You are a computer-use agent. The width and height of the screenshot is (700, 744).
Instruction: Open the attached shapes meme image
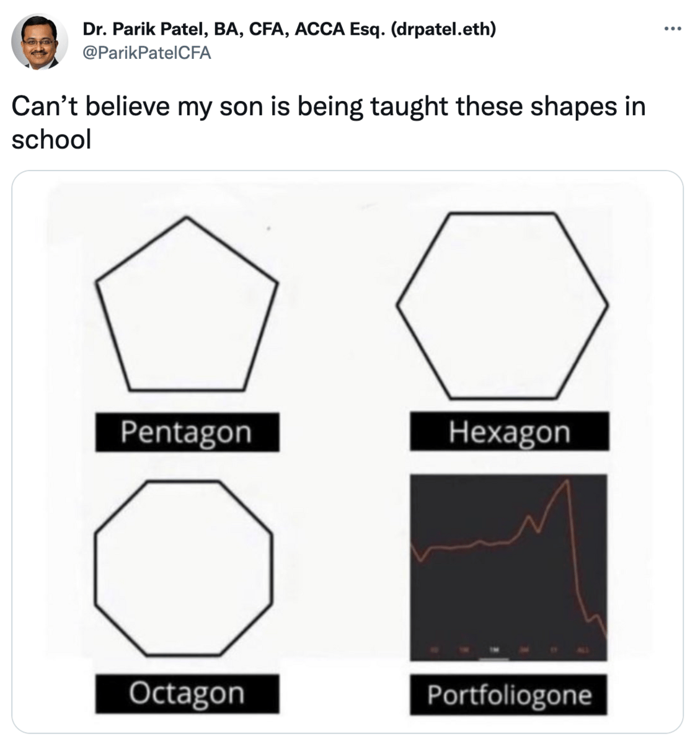347,452
